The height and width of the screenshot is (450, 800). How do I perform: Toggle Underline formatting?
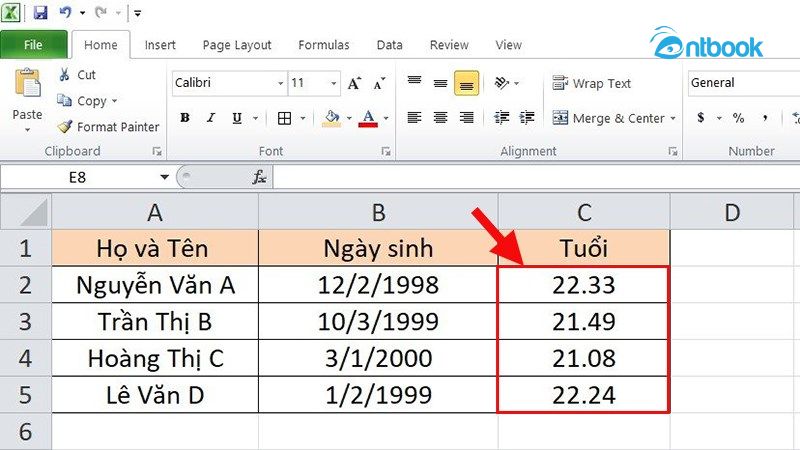237,118
